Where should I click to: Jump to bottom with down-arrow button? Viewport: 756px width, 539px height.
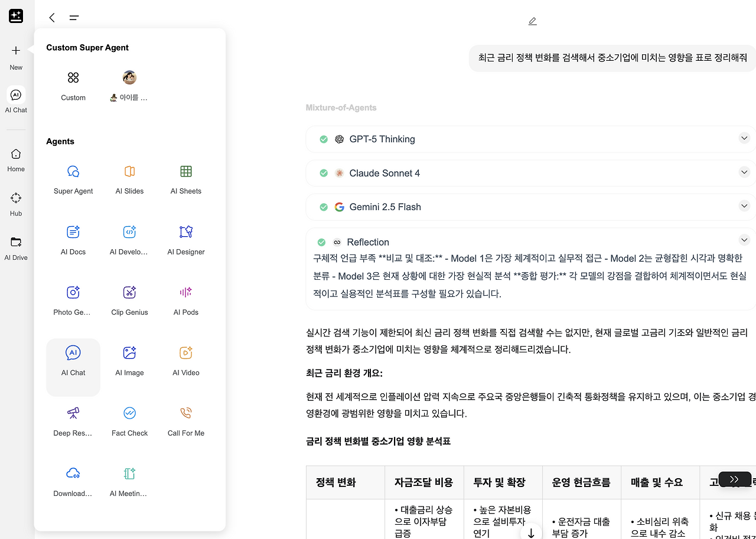(x=531, y=533)
